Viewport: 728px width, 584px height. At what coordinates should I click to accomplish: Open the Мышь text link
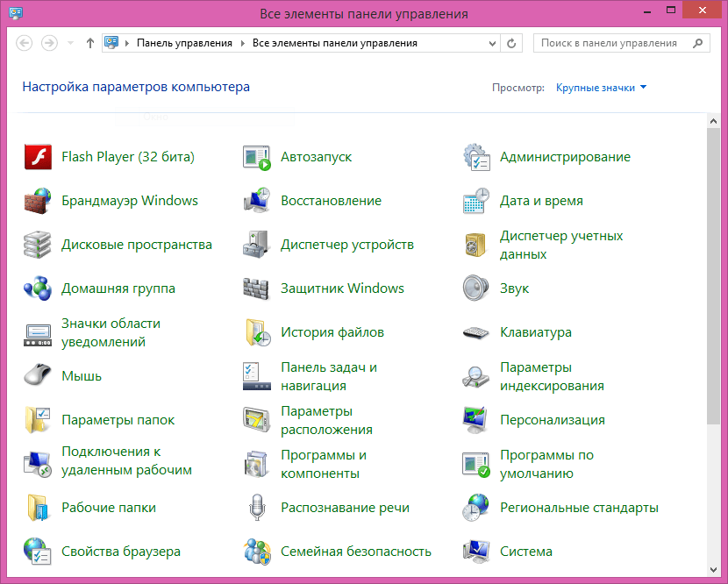click(x=82, y=376)
